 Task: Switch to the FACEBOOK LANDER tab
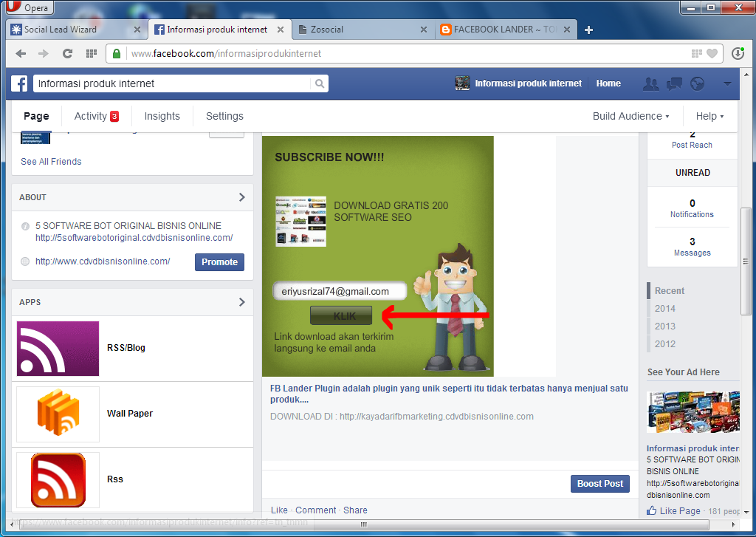506,30
